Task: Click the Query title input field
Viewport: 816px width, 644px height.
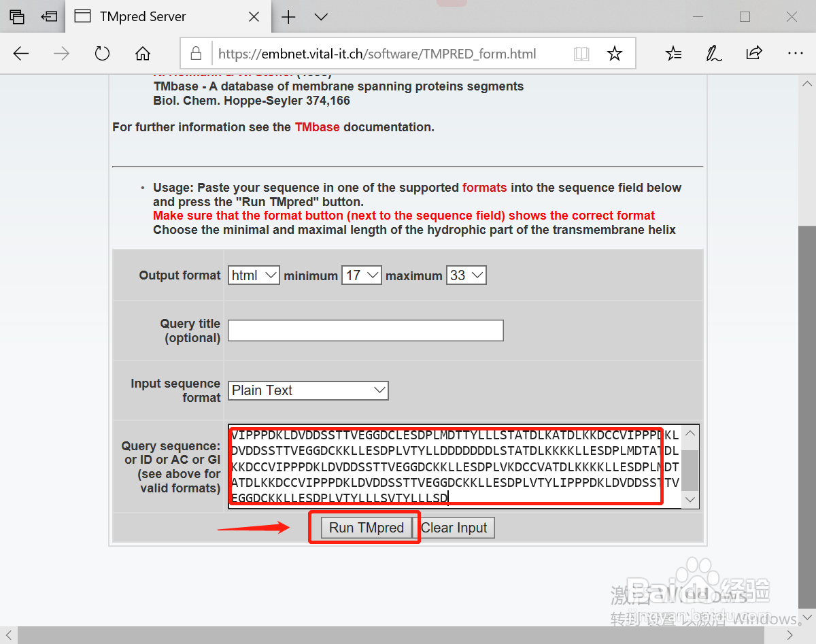Action: pyautogui.click(x=366, y=331)
